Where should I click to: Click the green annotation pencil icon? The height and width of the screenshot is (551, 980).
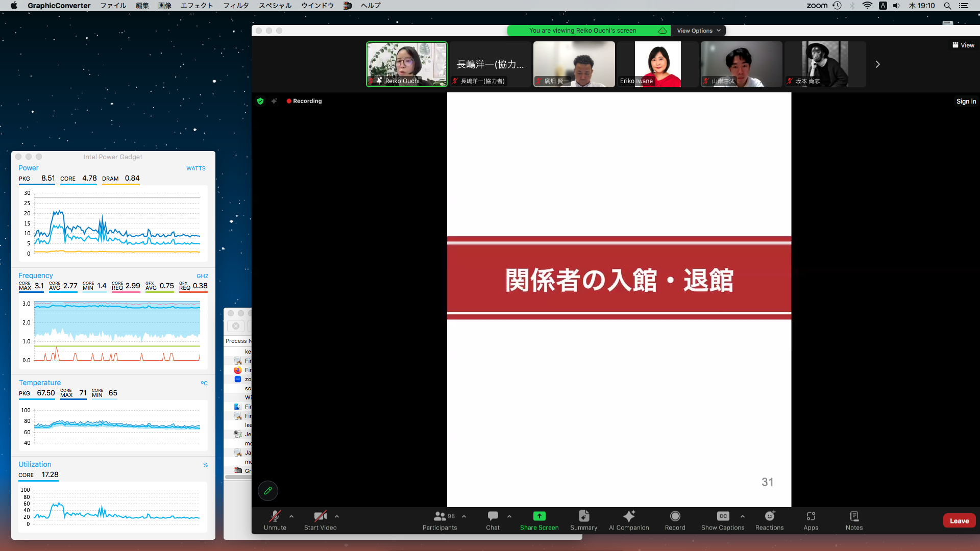[268, 491]
